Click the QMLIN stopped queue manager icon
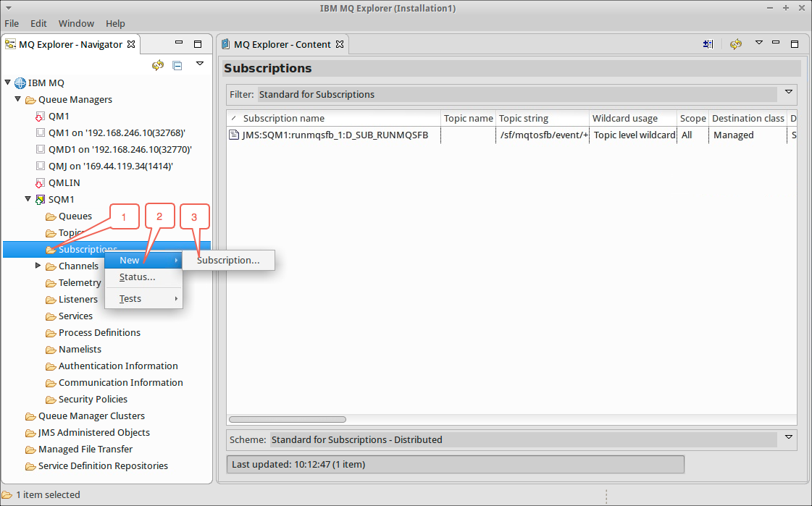812x506 pixels. [40, 183]
